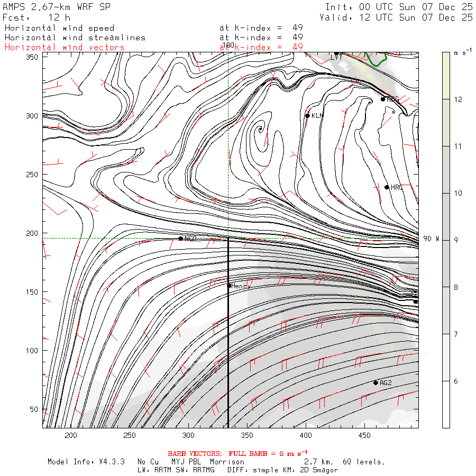Click 'LW: RRTM SW: RRTMG' text
Image resolution: width=476 pixels, height=476 pixels.
[176, 470]
